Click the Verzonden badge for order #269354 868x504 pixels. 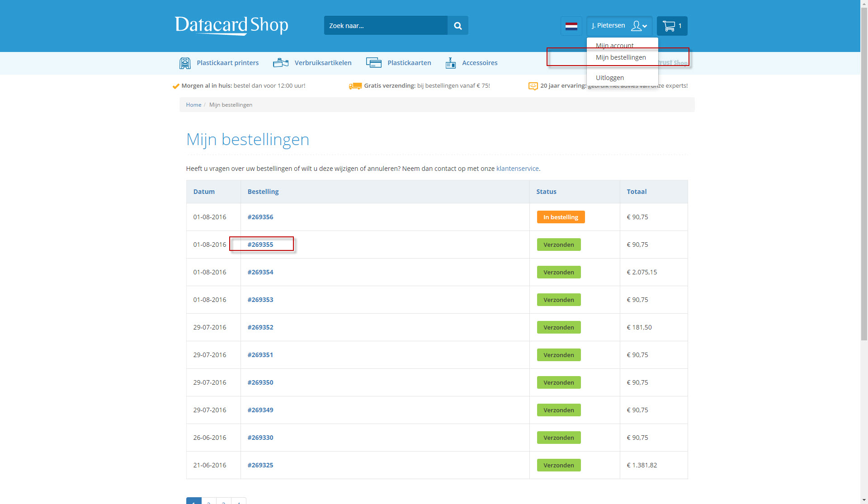pos(559,272)
